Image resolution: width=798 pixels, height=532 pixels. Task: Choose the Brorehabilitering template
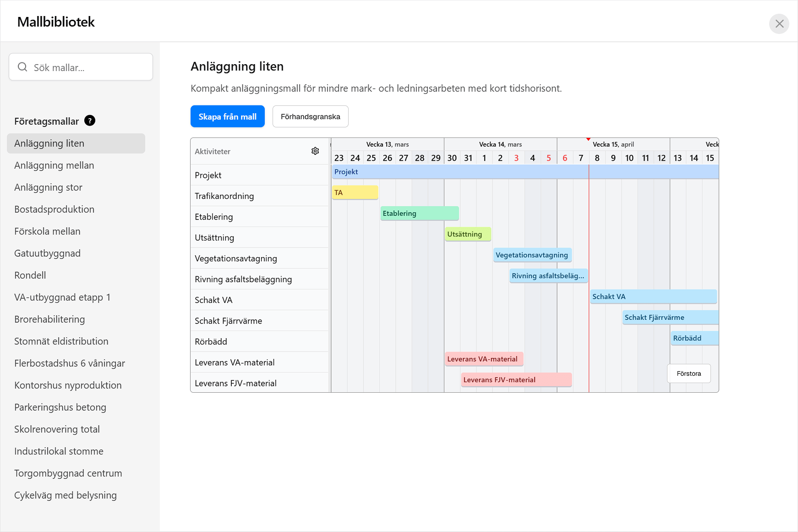click(x=49, y=319)
